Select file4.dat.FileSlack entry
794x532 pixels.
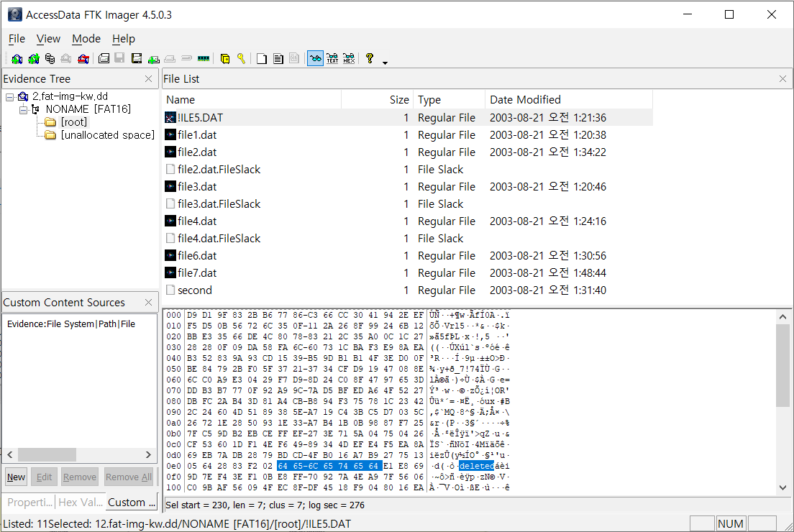click(219, 239)
